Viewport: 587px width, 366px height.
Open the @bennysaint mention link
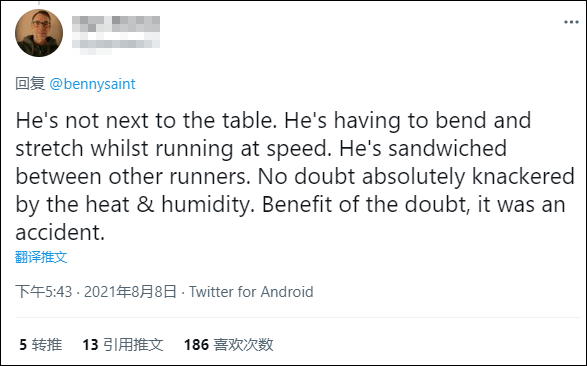click(x=92, y=84)
